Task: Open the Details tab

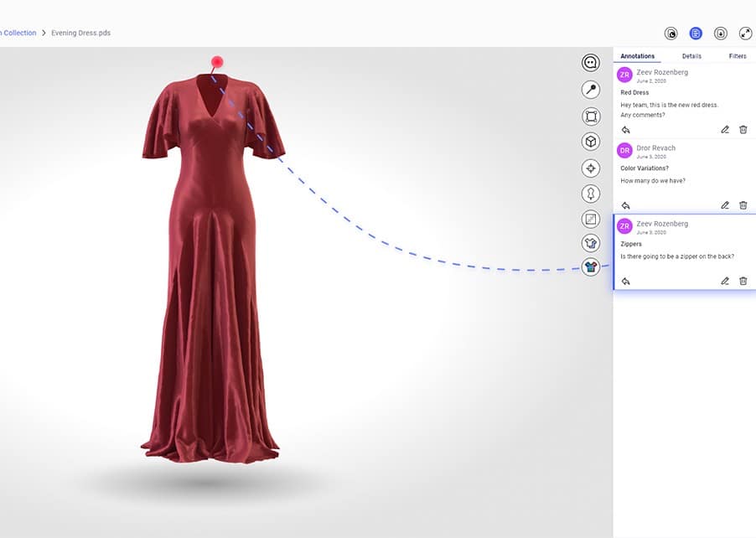Action: pos(691,56)
